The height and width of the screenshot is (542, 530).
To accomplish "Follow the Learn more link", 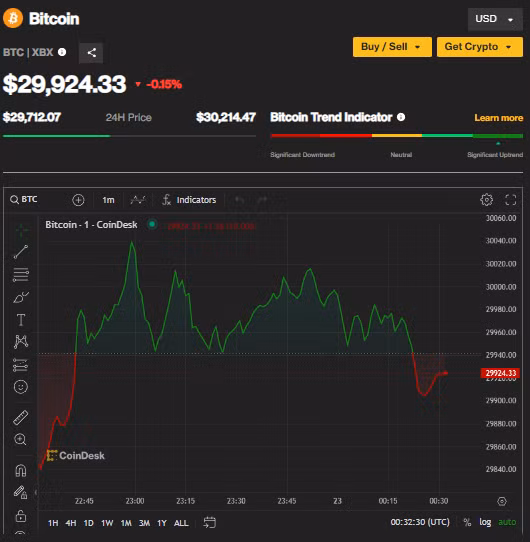I will 499,118.
